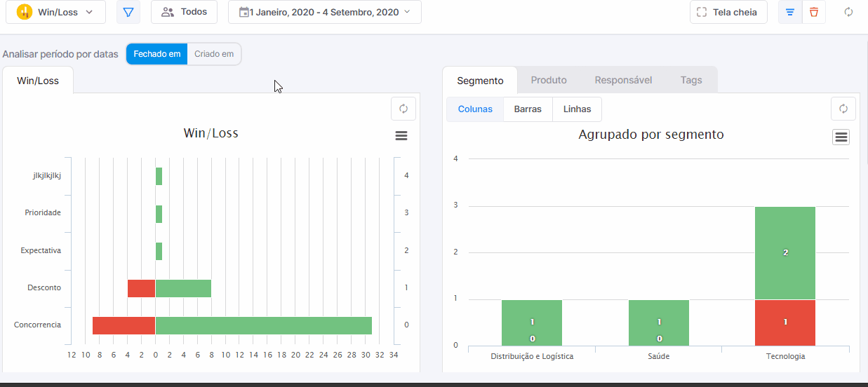The height and width of the screenshot is (387, 868).
Task: Click the Tecnologia axis label
Action: point(785,356)
